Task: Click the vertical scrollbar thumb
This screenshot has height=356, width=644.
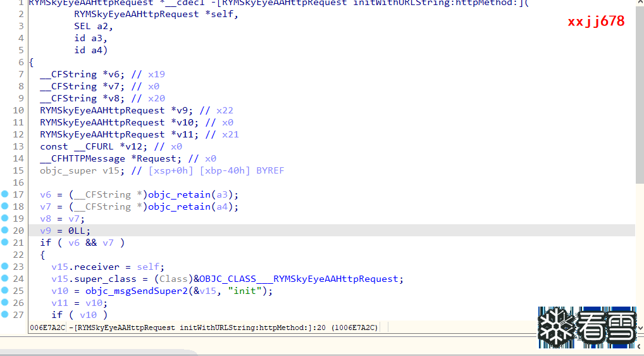Action: point(640,96)
